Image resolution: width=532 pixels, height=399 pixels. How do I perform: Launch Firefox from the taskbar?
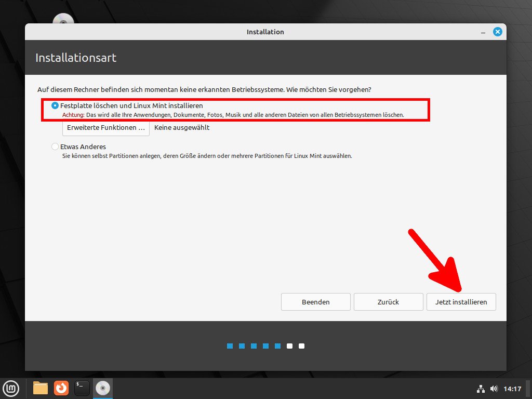pyautogui.click(x=61, y=388)
